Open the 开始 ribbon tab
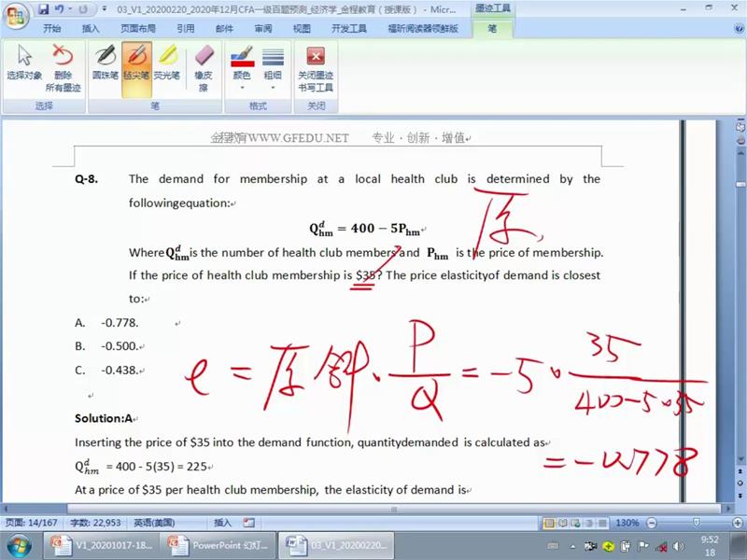Image resolution: width=747 pixels, height=560 pixels. coord(52,29)
